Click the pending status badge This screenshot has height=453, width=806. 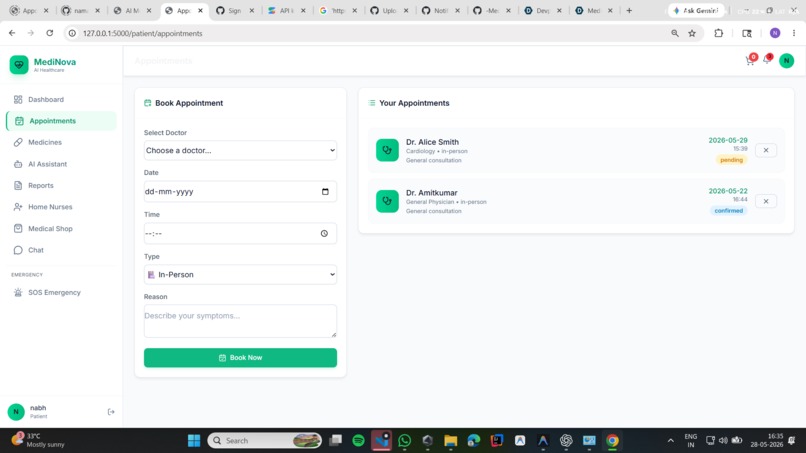point(731,160)
